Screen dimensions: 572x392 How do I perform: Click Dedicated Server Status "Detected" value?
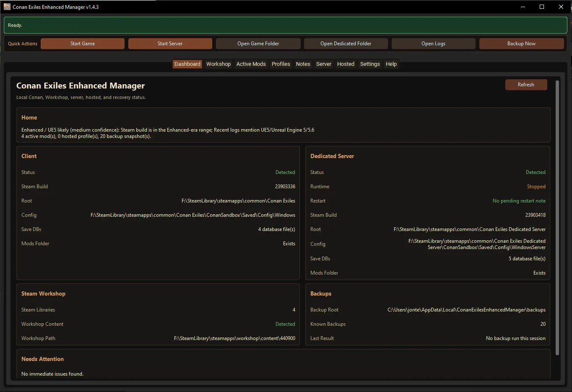tap(536, 172)
